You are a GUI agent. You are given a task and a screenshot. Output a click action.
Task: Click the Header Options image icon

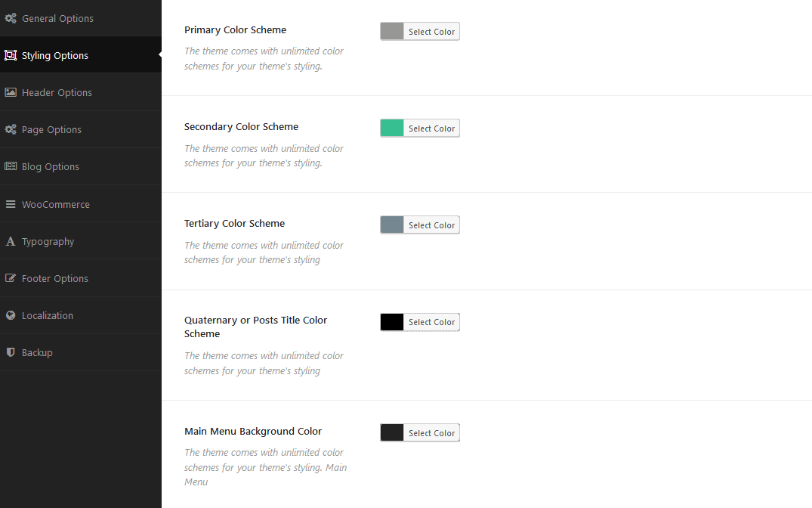(11, 92)
